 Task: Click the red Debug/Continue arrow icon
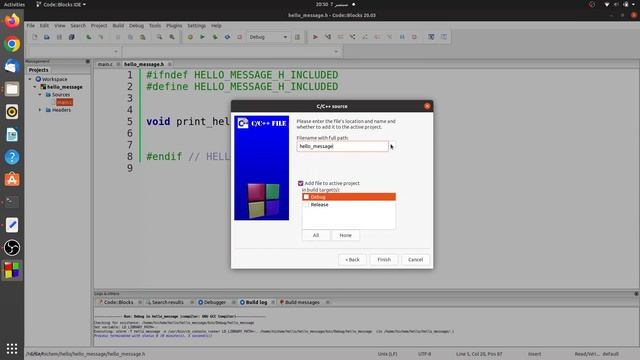315,37
